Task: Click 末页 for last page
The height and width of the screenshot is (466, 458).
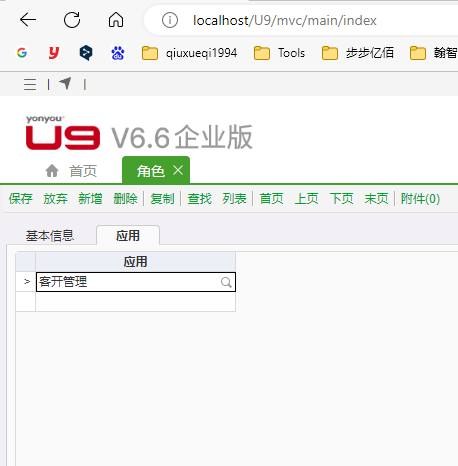Action: [376, 199]
